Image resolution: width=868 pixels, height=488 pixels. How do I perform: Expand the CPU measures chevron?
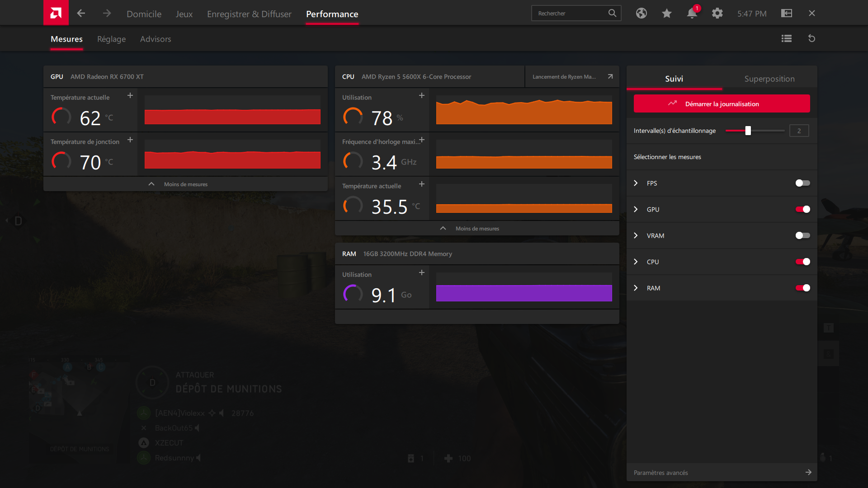click(636, 262)
